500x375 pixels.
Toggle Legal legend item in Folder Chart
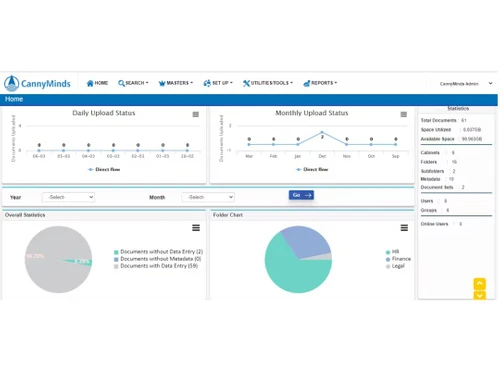(395, 266)
